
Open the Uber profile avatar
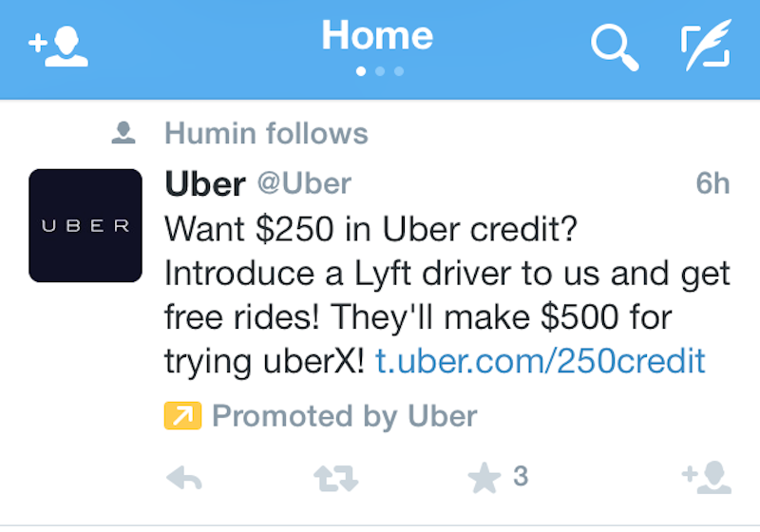(85, 225)
